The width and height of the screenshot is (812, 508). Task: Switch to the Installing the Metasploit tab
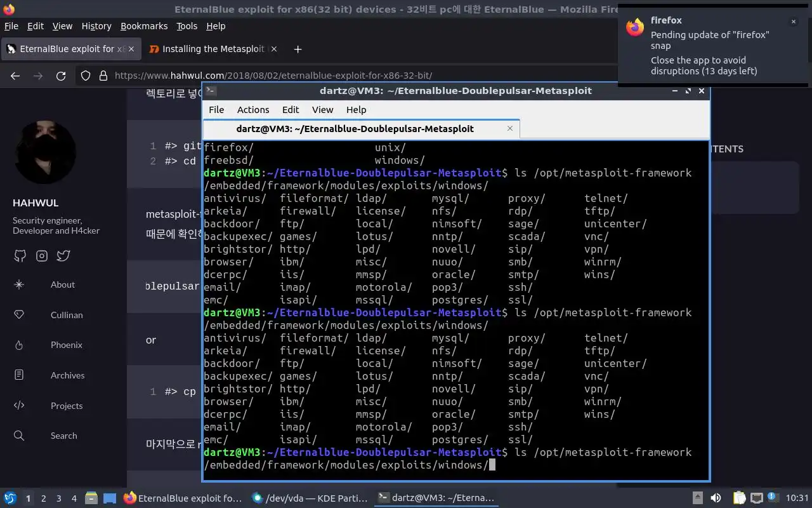coord(213,49)
